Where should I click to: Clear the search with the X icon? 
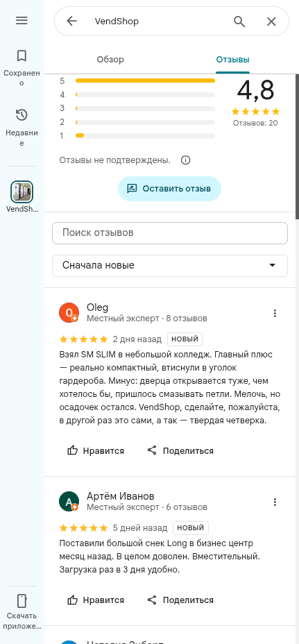point(271,22)
